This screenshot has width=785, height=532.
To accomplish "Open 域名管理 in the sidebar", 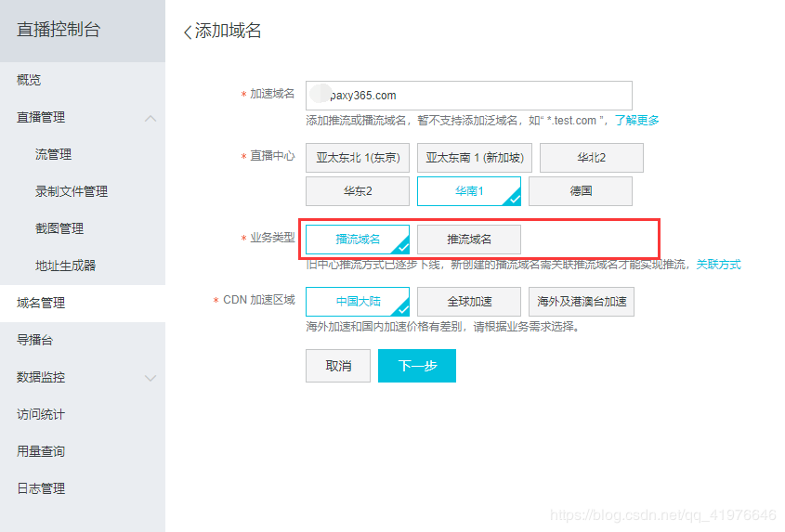I will (41, 303).
